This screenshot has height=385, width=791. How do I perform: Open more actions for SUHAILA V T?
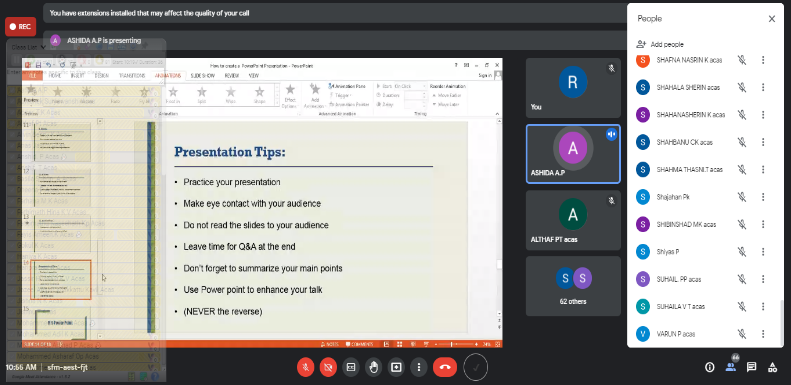click(x=763, y=306)
